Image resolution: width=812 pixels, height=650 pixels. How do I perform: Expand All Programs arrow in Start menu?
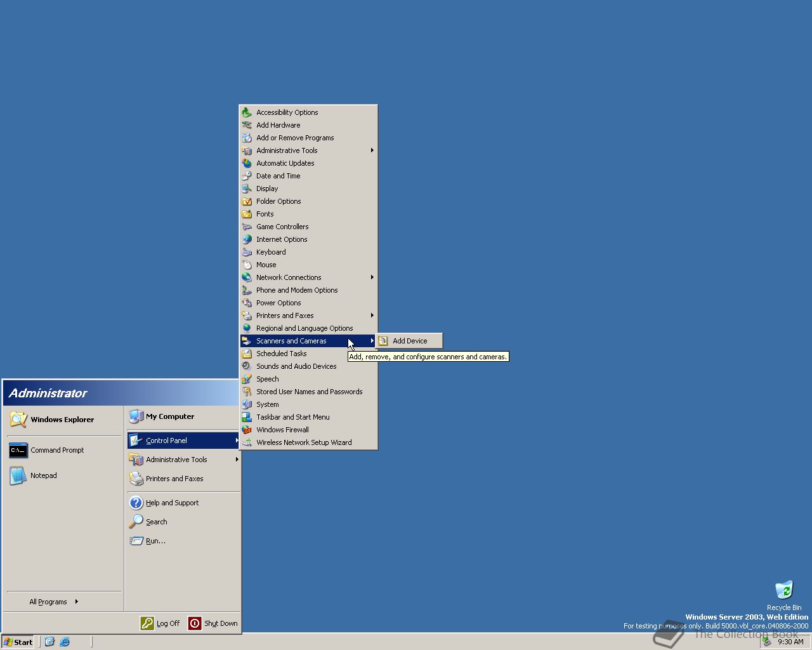[x=77, y=601]
